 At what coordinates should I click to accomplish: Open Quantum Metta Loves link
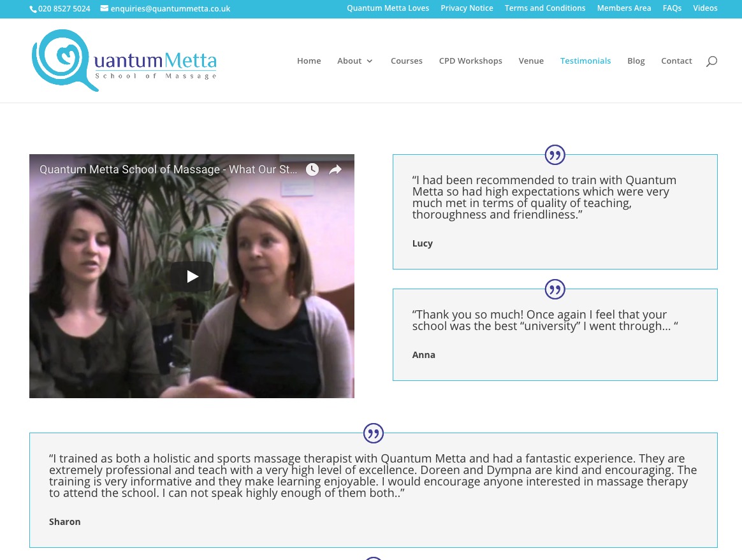388,8
